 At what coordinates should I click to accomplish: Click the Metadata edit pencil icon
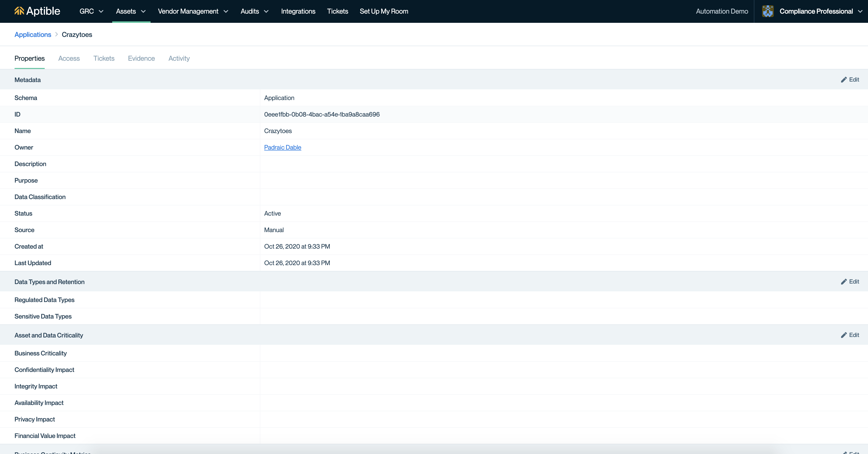pyautogui.click(x=843, y=80)
